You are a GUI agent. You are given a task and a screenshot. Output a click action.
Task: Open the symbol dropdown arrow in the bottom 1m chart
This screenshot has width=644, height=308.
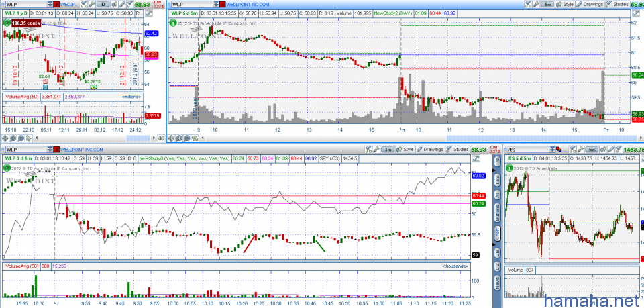click(50, 149)
